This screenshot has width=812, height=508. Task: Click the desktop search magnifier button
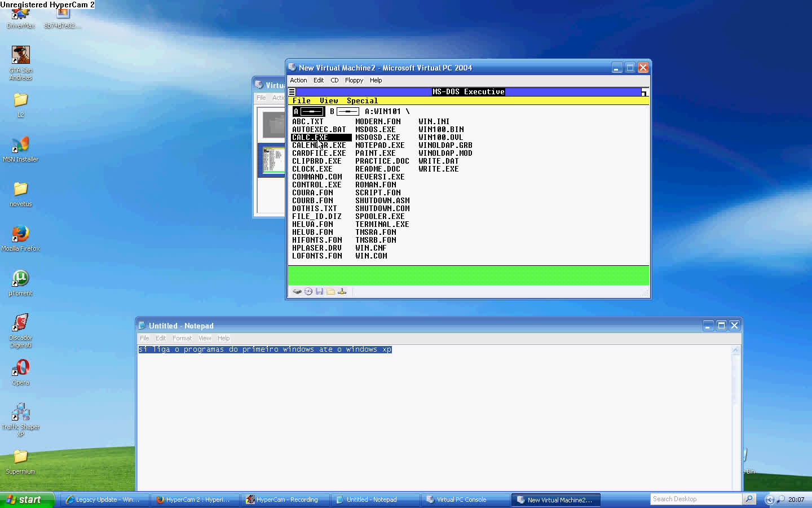click(x=749, y=499)
